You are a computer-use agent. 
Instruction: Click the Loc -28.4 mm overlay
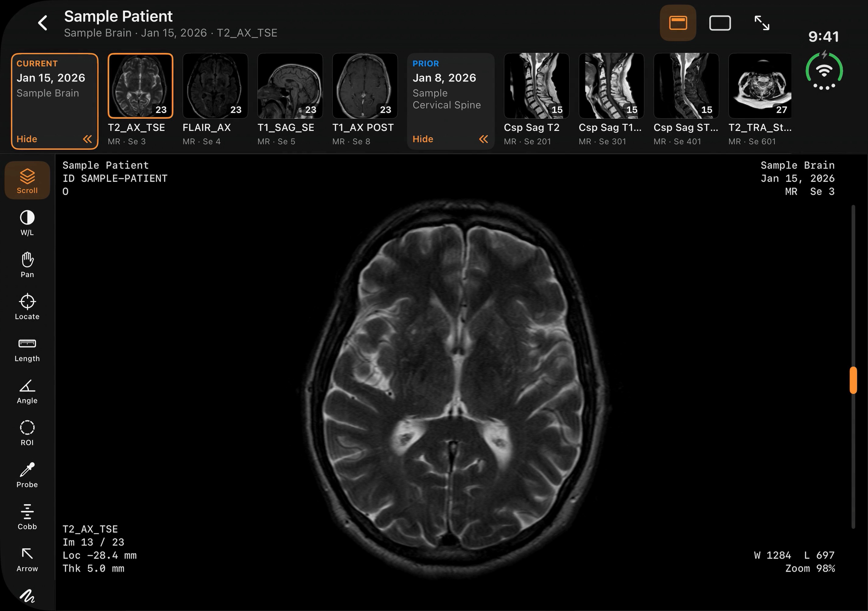pos(100,555)
